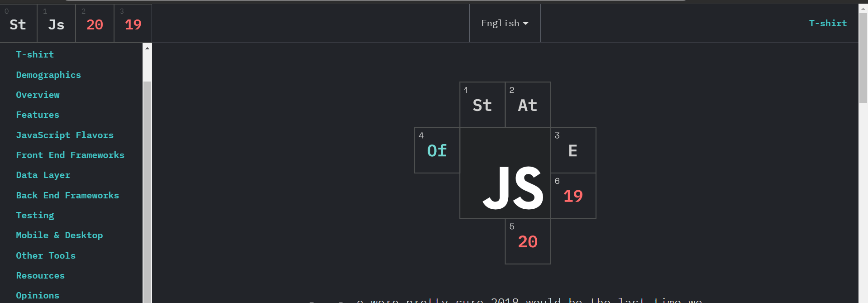
Task: Click sidebar scrollbar up arrow
Action: tap(147, 48)
